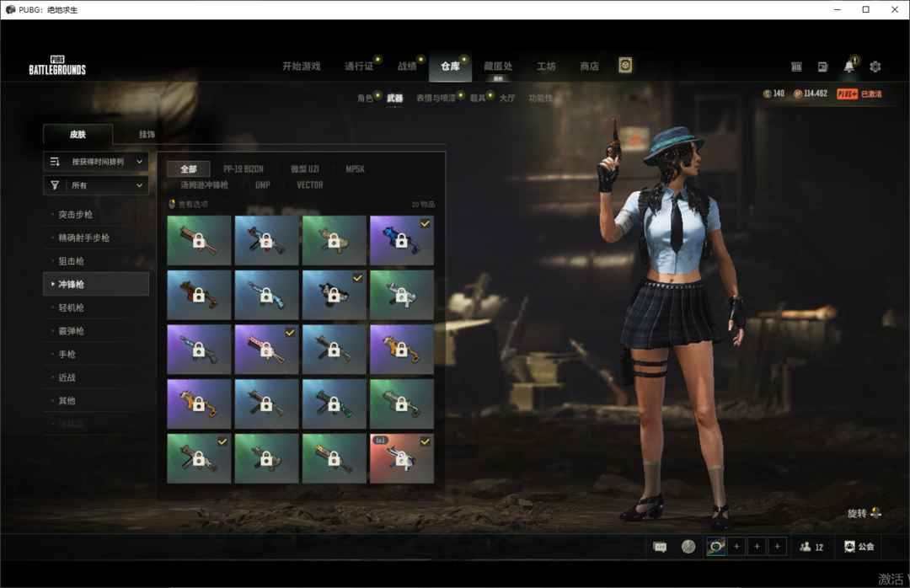Expand the 狙击枪 category
This screenshot has width=910, height=588.
pyautogui.click(x=96, y=260)
